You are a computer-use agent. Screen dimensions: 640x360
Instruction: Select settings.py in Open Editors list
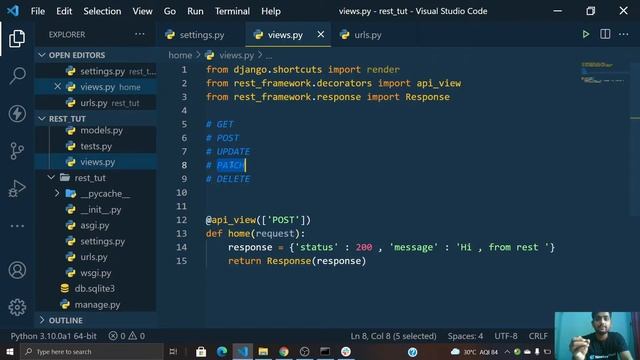coord(96,71)
